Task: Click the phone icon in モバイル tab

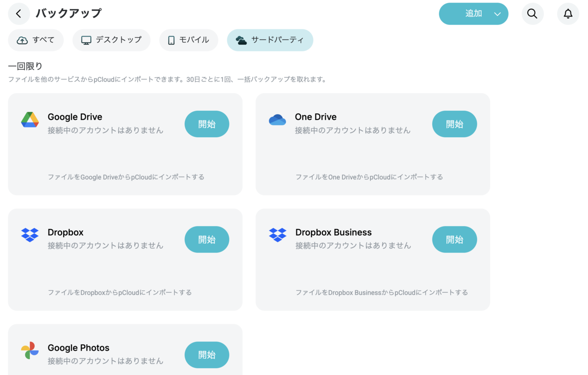Action: pyautogui.click(x=171, y=40)
